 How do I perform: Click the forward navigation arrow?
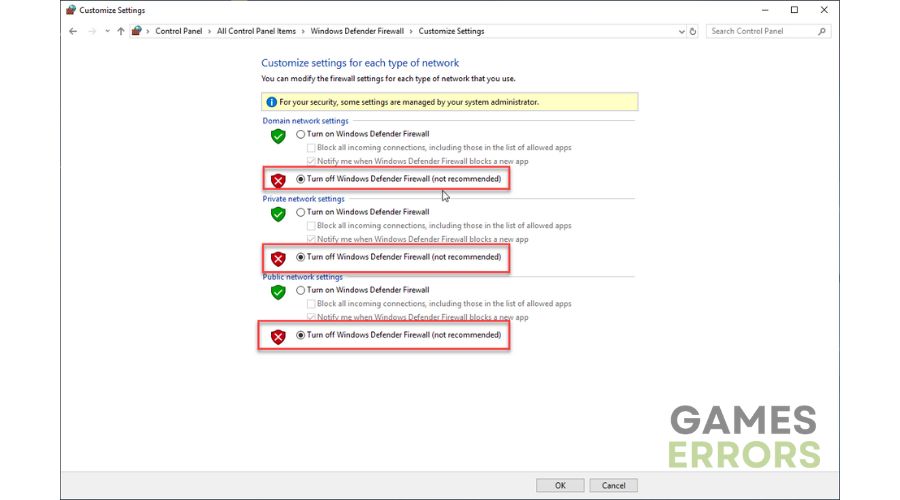point(92,32)
